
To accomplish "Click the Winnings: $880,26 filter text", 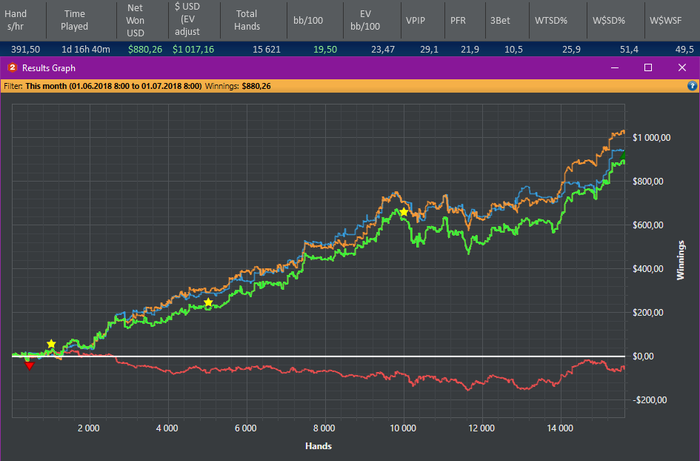I will 238,86.
